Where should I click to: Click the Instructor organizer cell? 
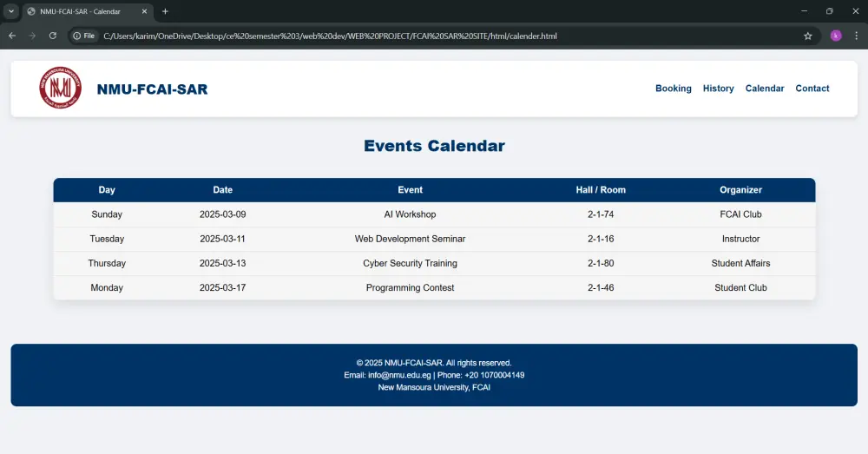(x=740, y=239)
